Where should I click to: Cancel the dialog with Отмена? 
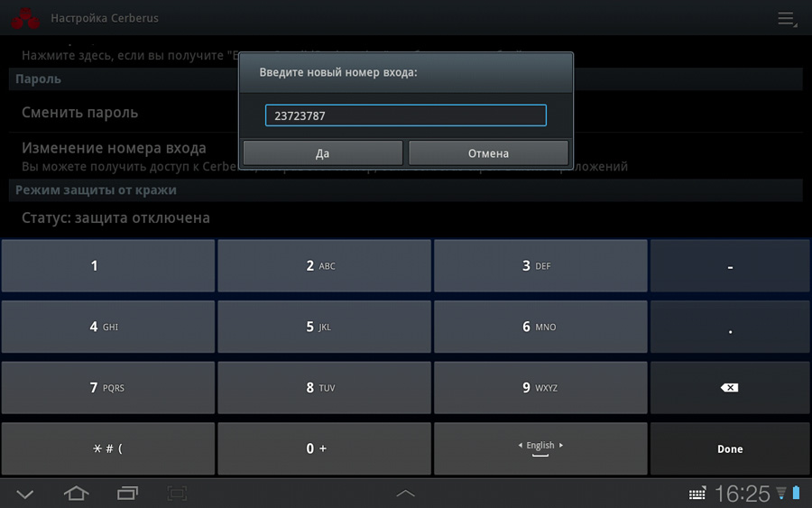(488, 153)
